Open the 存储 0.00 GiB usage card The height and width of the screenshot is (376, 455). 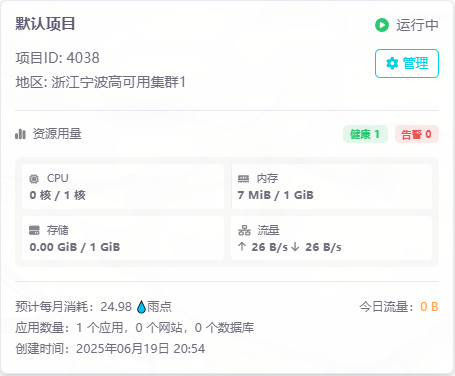(x=123, y=238)
